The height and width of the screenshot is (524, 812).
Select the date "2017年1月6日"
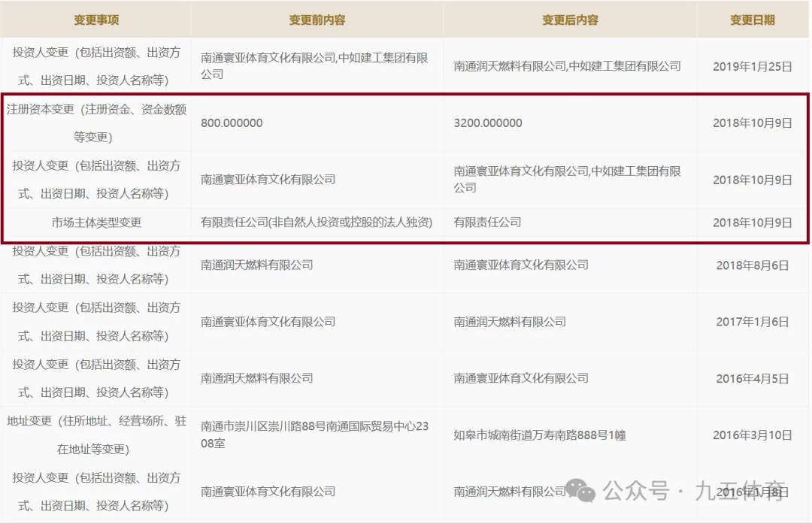point(753,322)
